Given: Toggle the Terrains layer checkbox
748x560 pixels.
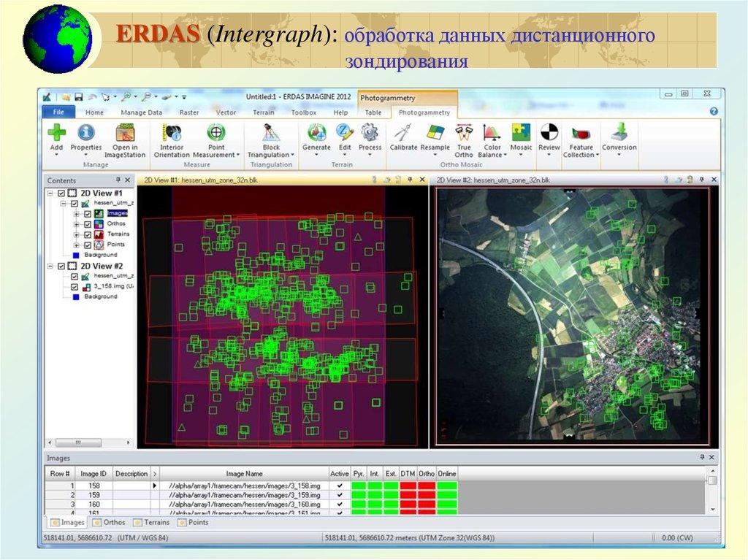Looking at the screenshot, I should [87, 234].
